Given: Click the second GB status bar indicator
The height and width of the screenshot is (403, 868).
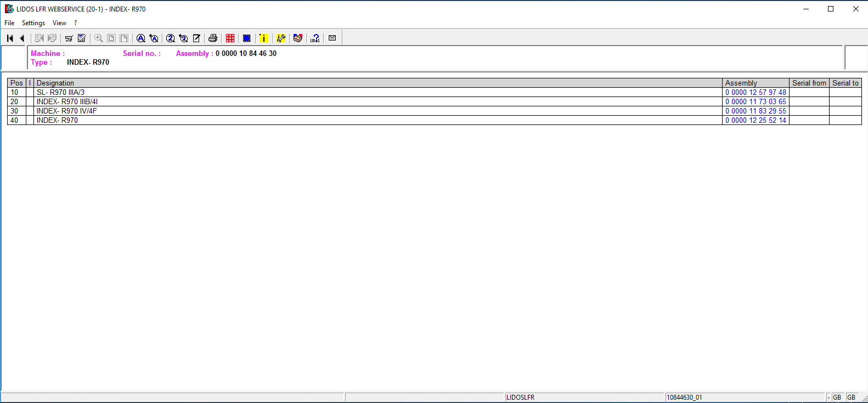Looking at the screenshot, I should tap(851, 398).
